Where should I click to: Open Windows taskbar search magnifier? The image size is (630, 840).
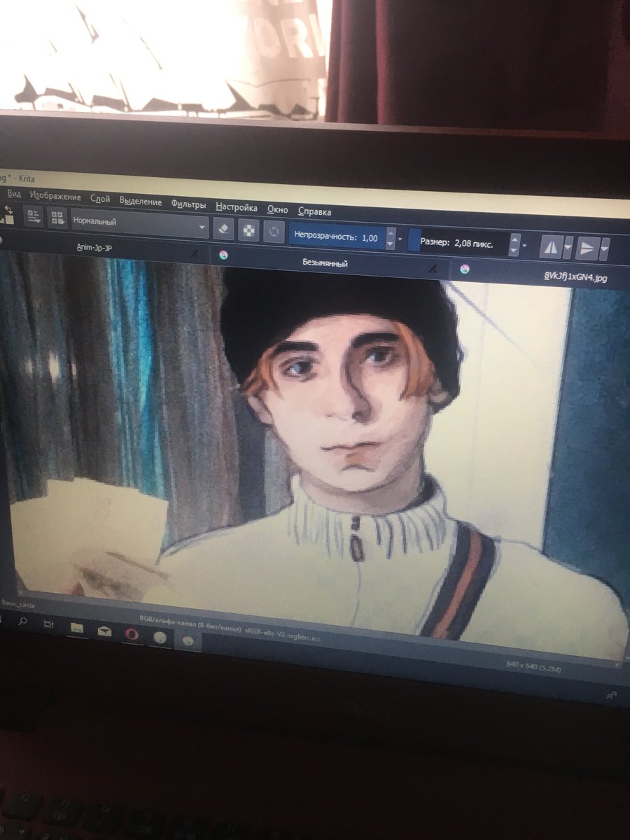point(22,620)
